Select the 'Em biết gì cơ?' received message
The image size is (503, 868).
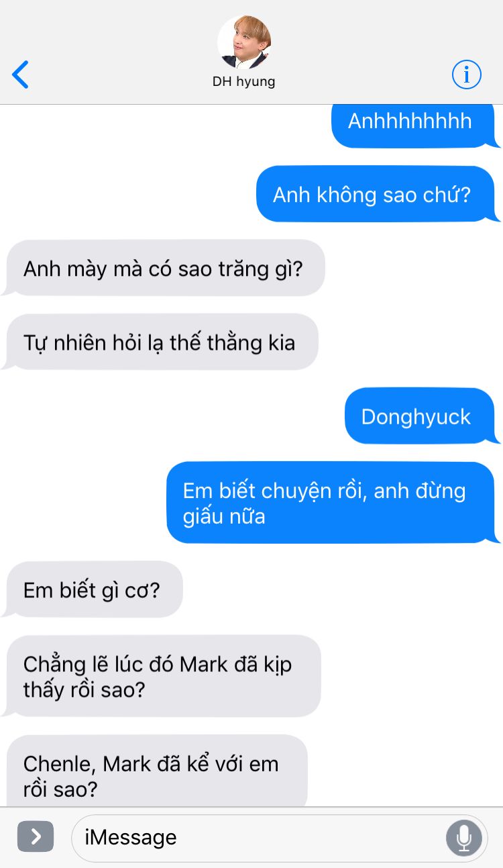pos(92,590)
